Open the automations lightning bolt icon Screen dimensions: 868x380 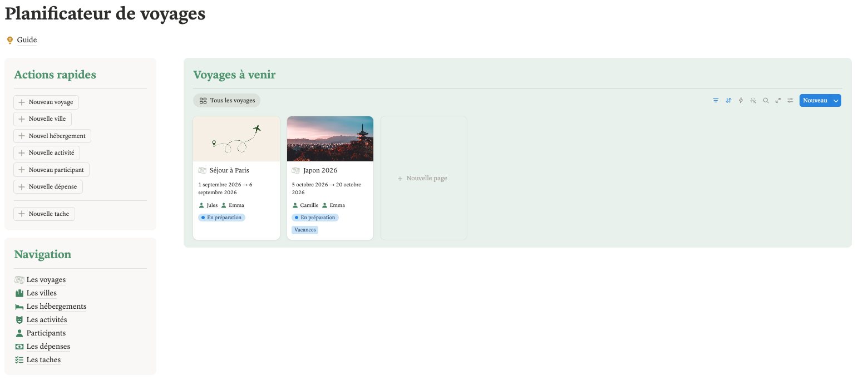(741, 101)
